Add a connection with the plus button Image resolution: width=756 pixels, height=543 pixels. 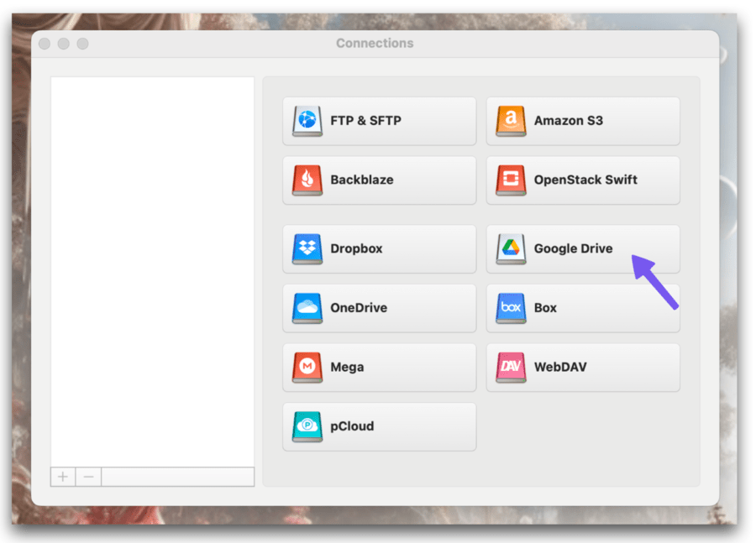pyautogui.click(x=63, y=476)
